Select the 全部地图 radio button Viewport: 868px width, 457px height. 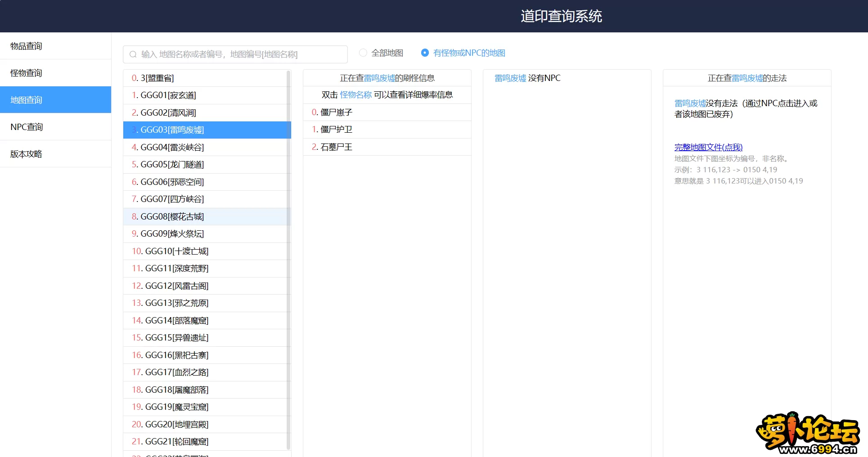(363, 53)
